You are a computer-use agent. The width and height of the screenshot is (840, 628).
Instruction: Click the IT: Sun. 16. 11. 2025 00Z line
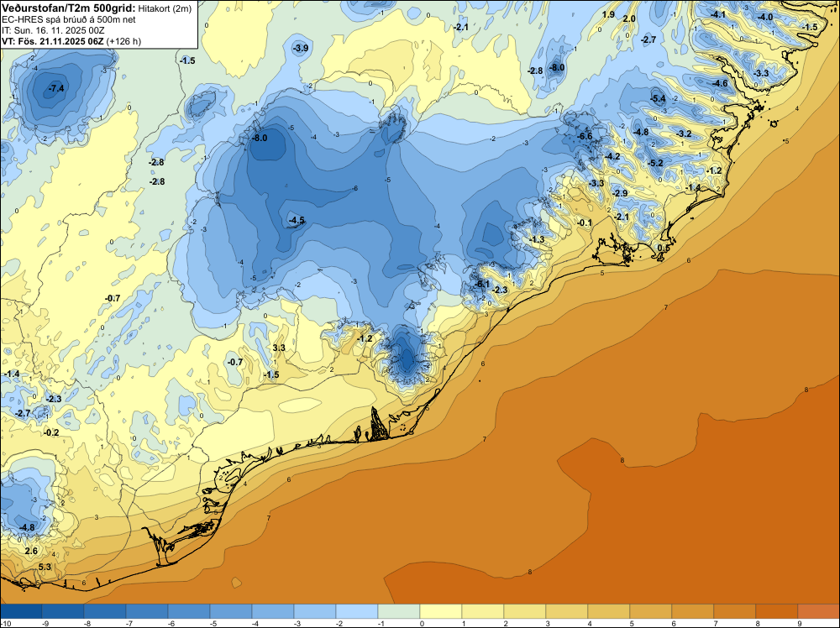(53, 30)
